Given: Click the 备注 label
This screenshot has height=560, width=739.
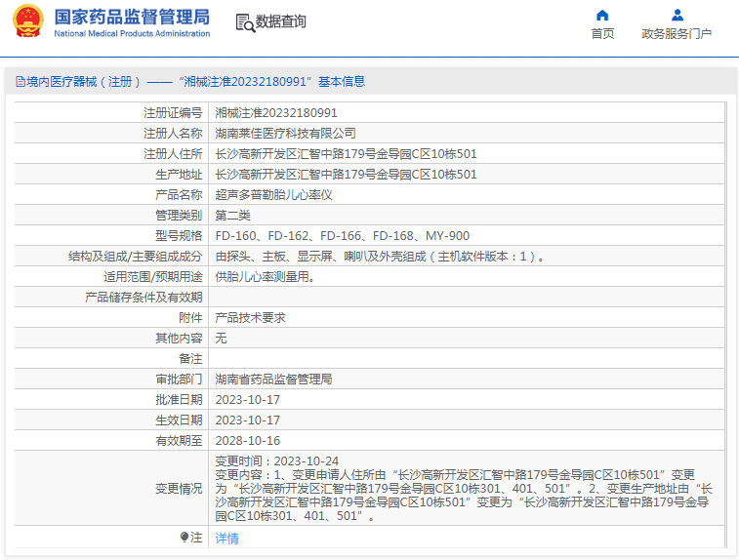Looking at the screenshot, I should coord(191,359).
